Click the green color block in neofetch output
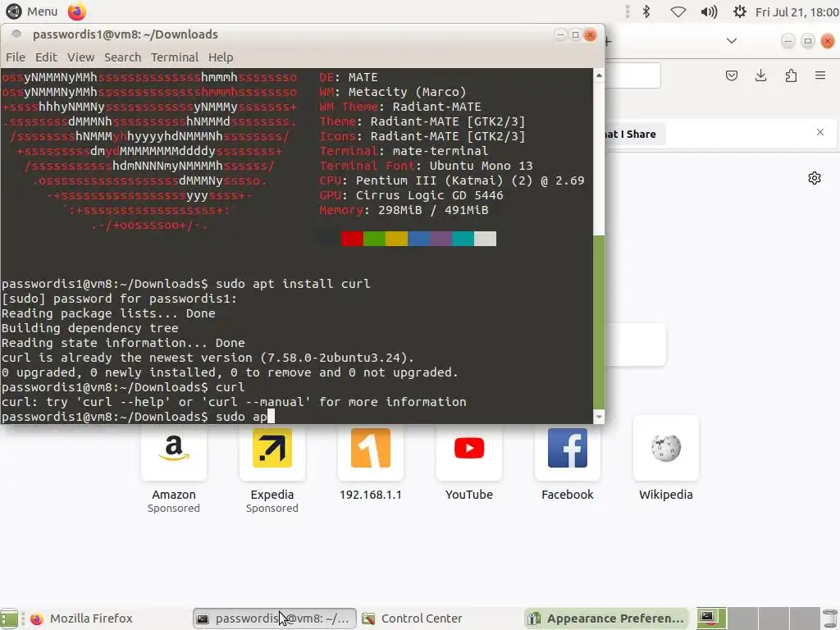This screenshot has width=840, height=630. tap(374, 239)
